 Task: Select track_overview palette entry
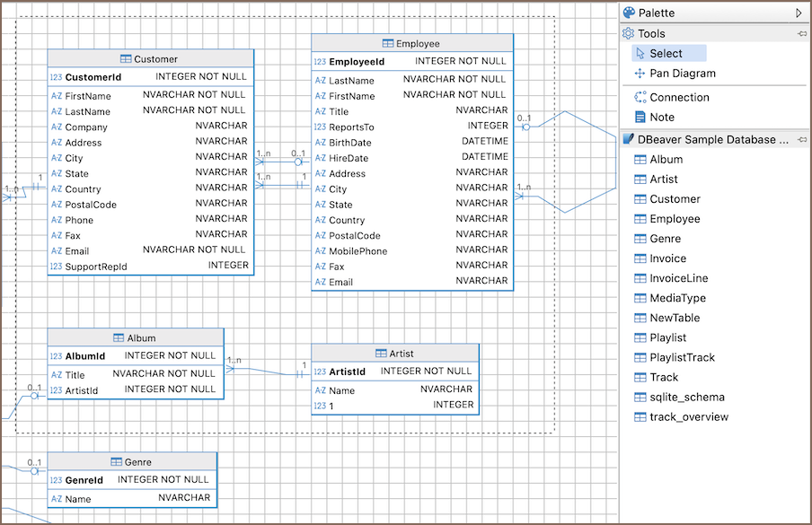pyautogui.click(x=689, y=416)
